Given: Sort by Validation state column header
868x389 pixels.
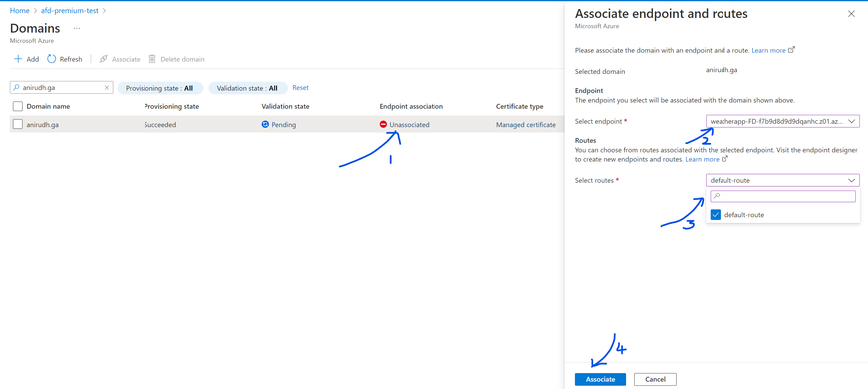Looking at the screenshot, I should click(x=285, y=107).
